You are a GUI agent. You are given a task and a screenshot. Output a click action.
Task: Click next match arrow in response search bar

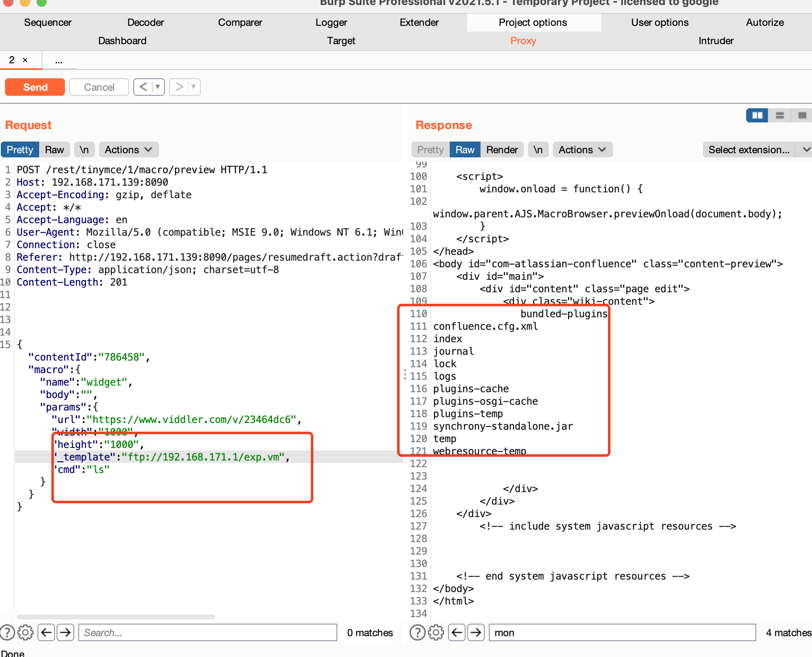[476, 632]
